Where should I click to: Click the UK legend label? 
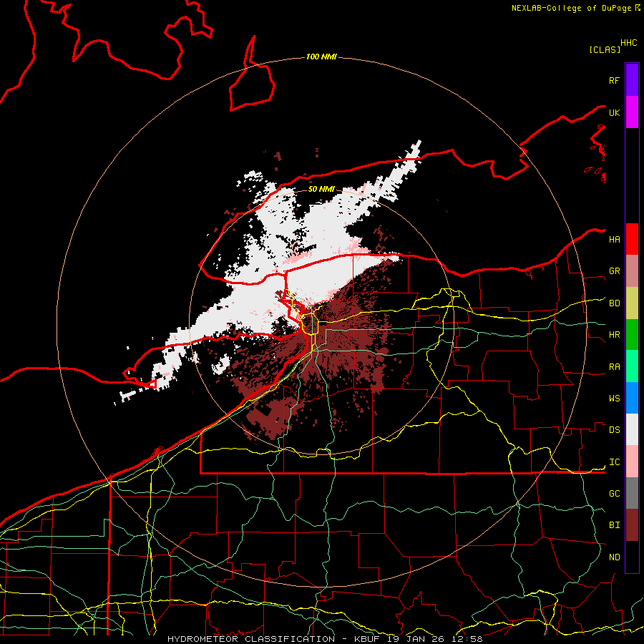click(x=614, y=112)
